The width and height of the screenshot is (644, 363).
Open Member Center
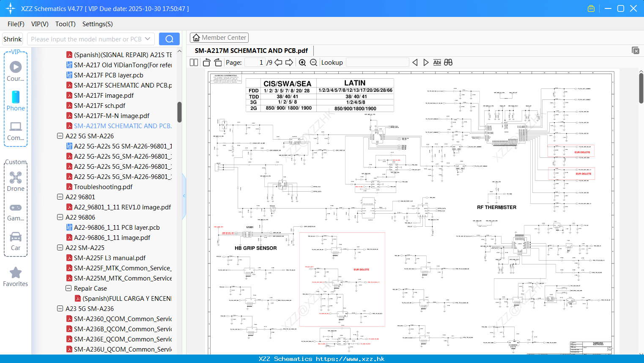(x=219, y=38)
